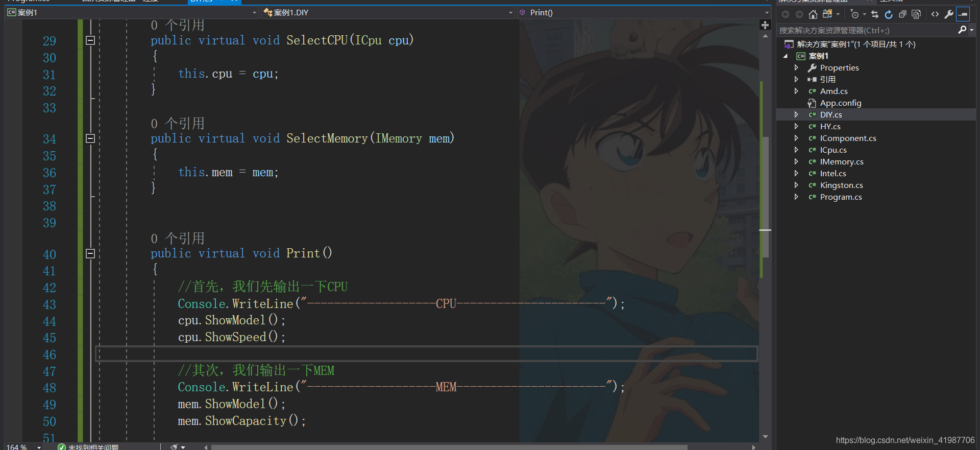980x450 pixels.
Task: Select App.config in Solution Explorer
Action: (x=841, y=103)
